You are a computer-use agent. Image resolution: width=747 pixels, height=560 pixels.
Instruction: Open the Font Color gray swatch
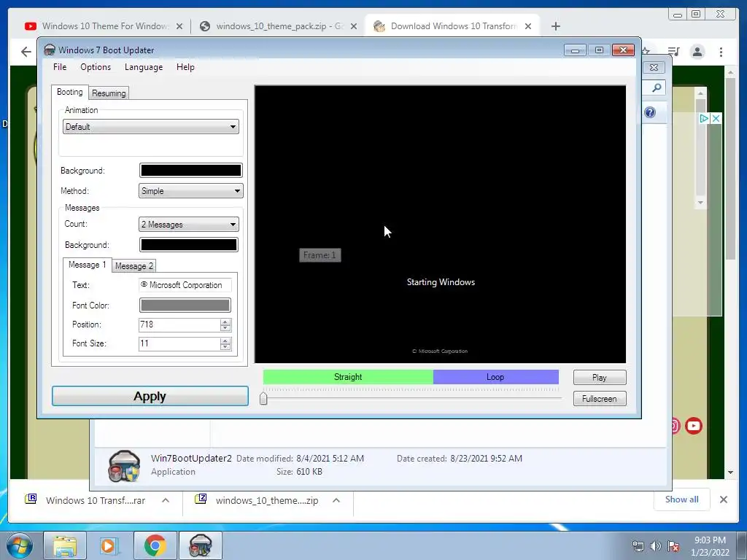click(185, 306)
